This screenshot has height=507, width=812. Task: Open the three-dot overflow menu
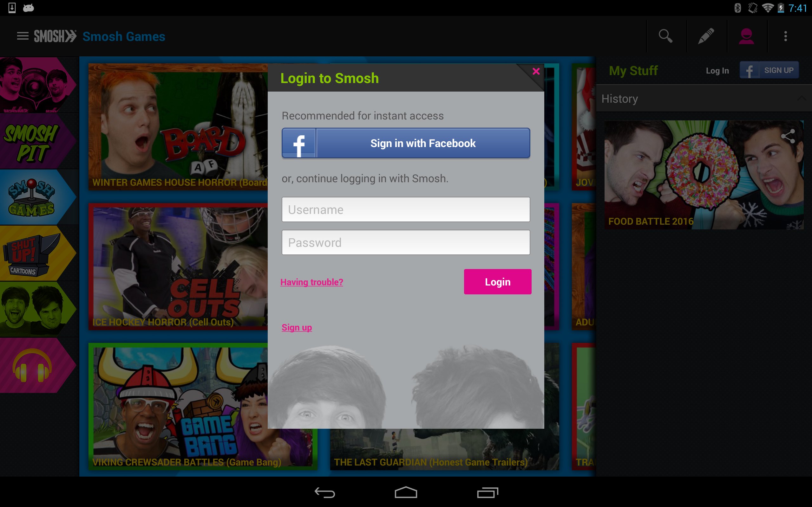(x=785, y=36)
